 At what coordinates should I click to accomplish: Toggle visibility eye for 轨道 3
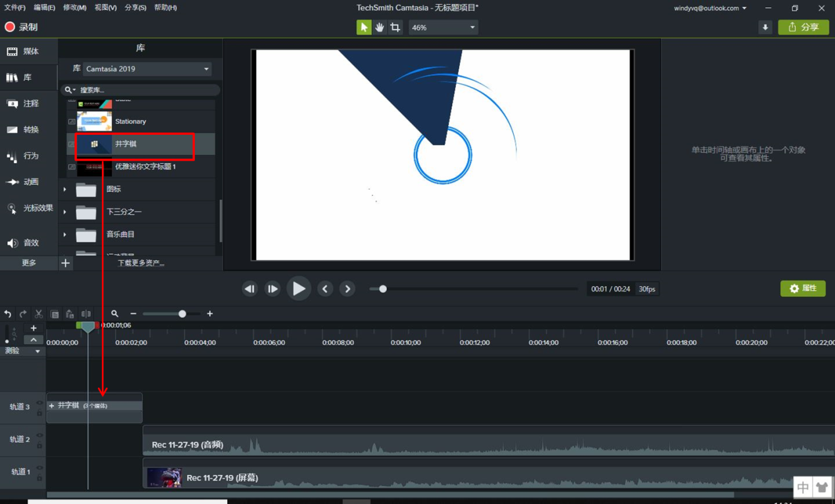point(39,403)
